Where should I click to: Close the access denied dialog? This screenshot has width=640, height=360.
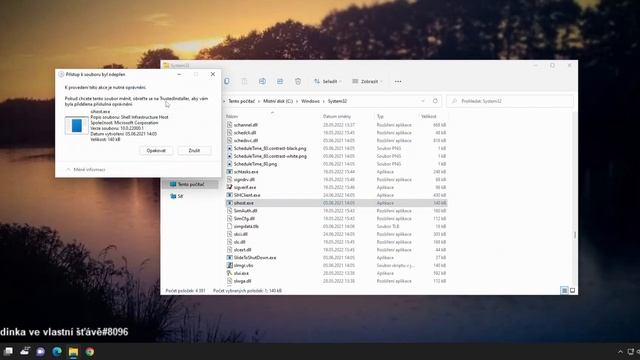(x=213, y=74)
